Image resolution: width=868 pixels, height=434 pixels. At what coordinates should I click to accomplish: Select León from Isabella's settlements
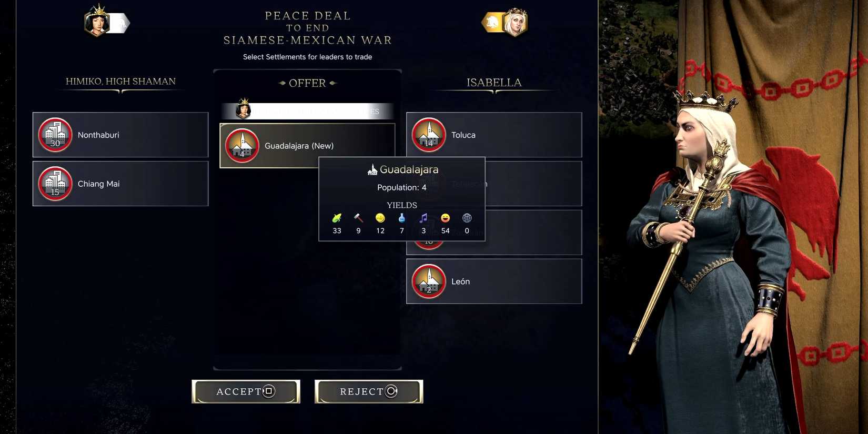[x=494, y=281]
